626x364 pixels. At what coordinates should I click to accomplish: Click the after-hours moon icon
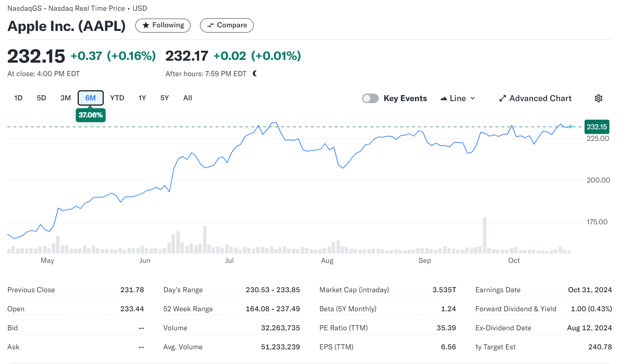tap(255, 73)
